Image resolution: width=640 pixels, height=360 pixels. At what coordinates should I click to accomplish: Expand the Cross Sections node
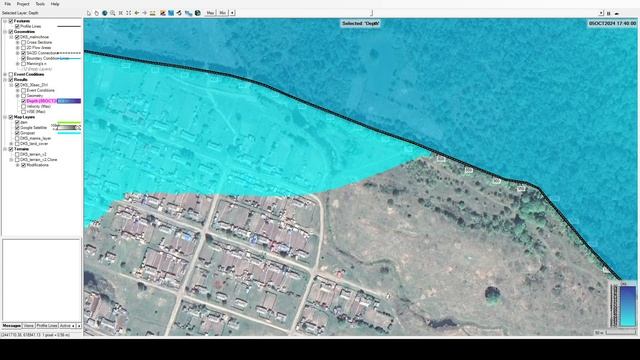18,42
